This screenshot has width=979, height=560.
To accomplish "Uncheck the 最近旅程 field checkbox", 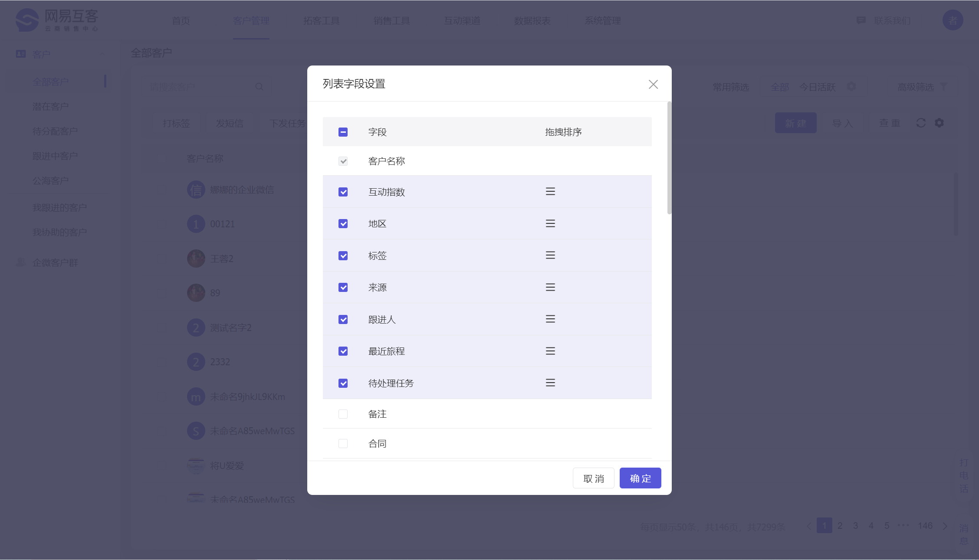I will [343, 351].
